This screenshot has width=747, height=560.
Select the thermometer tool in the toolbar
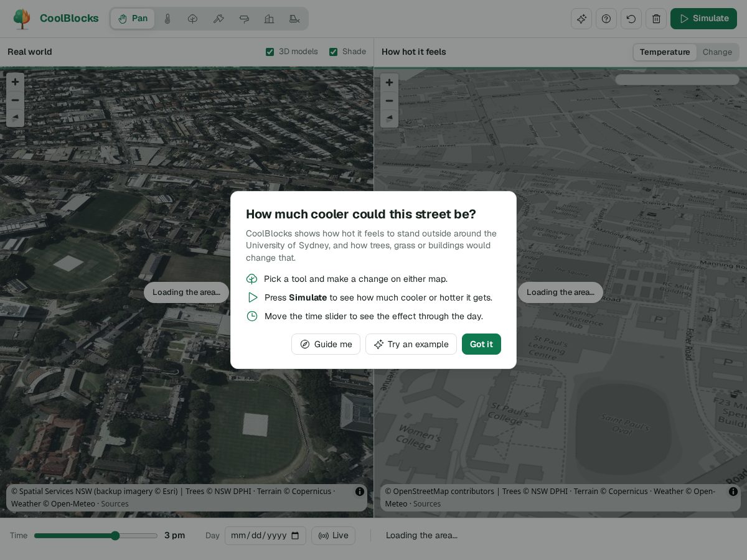coord(167,19)
